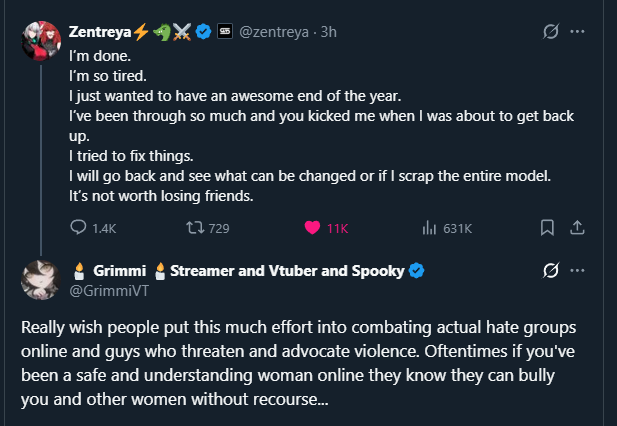Screen dimensions: 617x426
Task: Bookmark Zentreya's tweet
Action: click(547, 228)
